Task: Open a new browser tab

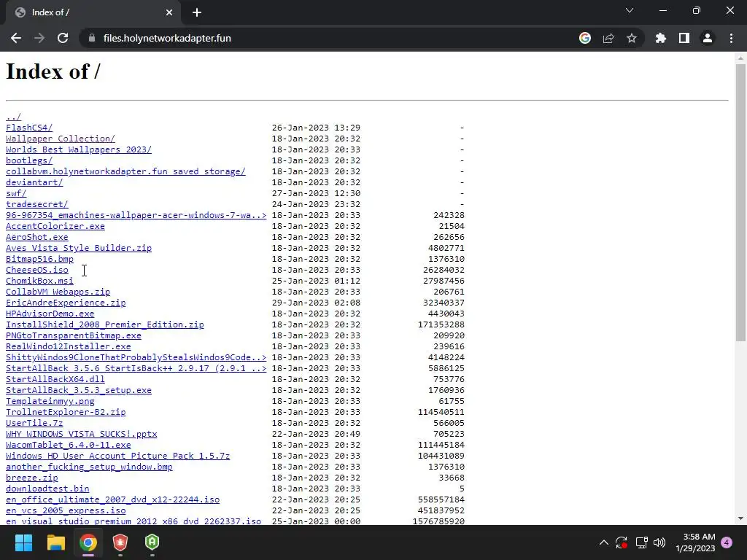Action: point(197,12)
